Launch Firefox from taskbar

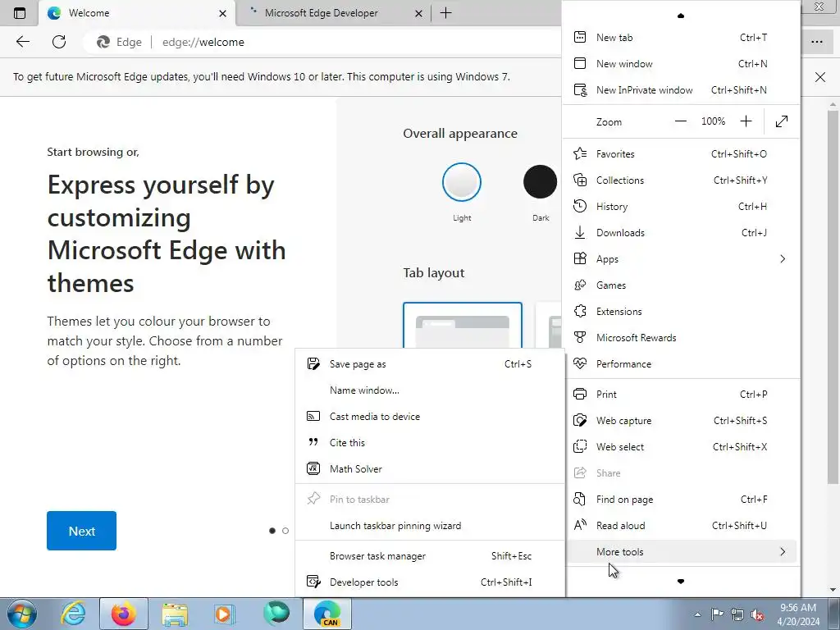coord(123,614)
